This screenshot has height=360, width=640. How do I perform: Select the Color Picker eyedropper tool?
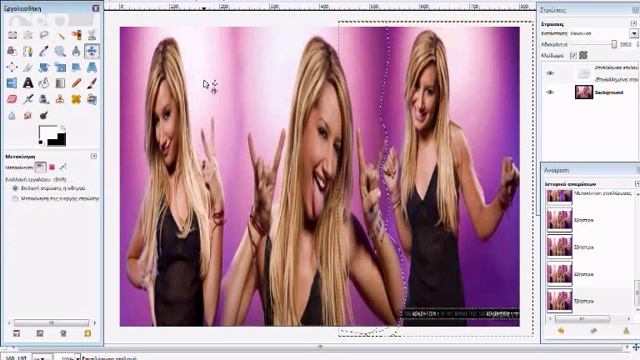[44, 51]
